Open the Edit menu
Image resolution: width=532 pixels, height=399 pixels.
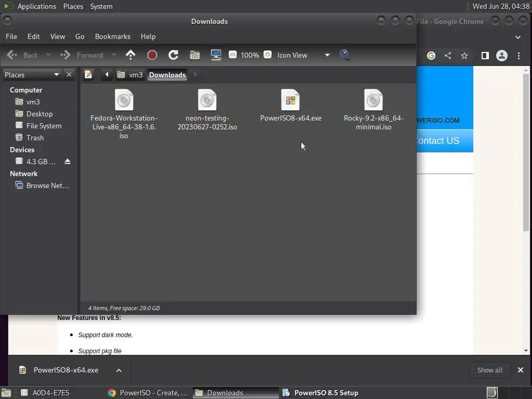coord(34,36)
